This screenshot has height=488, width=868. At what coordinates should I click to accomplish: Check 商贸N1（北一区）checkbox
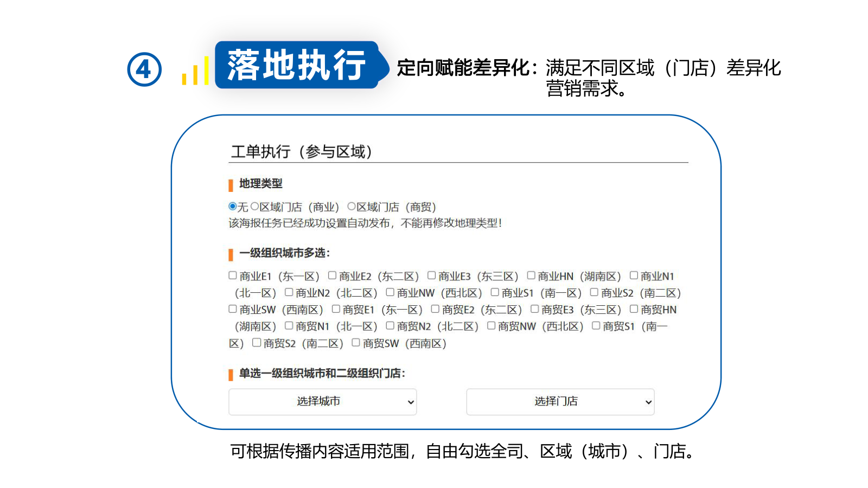(x=289, y=326)
